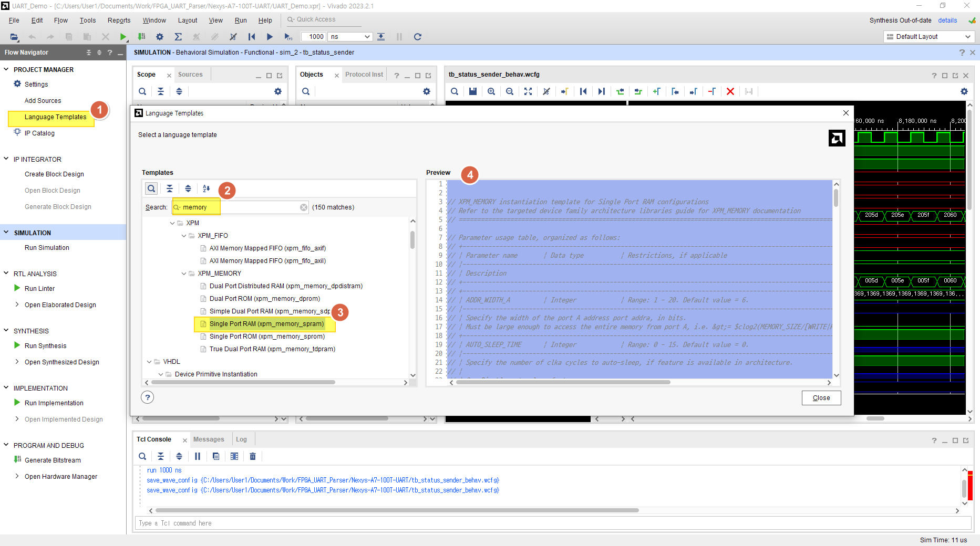This screenshot has height=546, width=980.
Task: Click Quick Access search field
Action: 324,20
